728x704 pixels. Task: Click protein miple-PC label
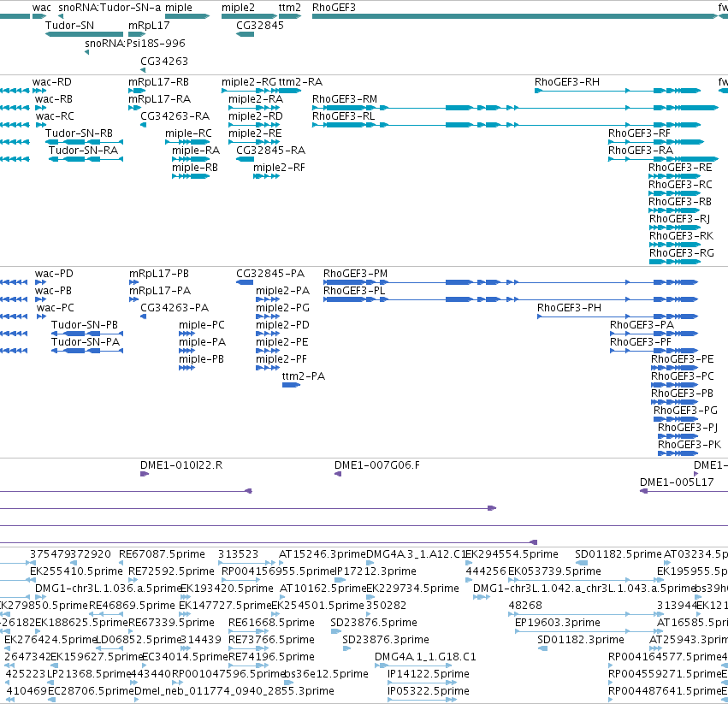202,325
